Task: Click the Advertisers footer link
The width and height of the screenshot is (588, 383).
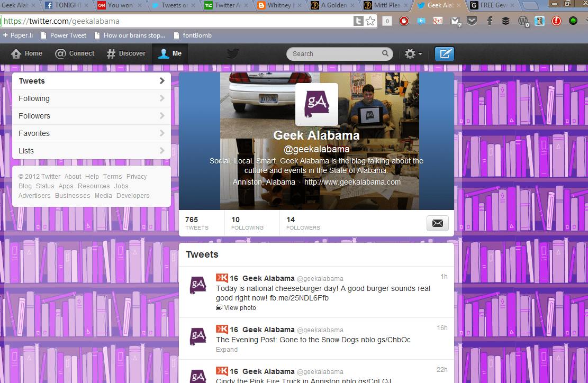Action: (x=34, y=196)
